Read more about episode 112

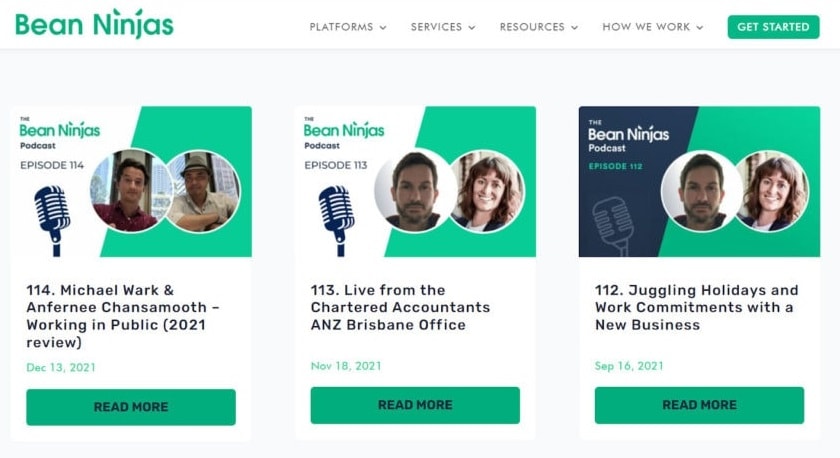(x=699, y=406)
